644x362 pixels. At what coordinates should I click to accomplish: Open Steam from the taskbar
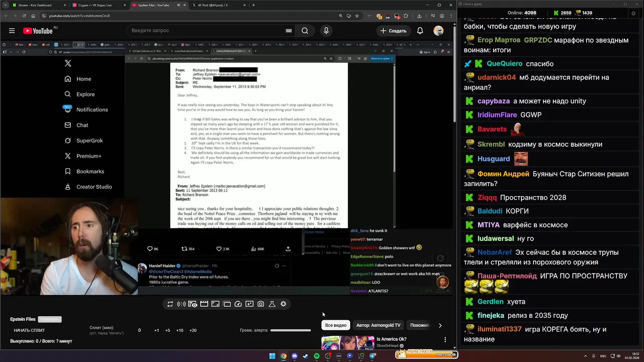(305, 356)
